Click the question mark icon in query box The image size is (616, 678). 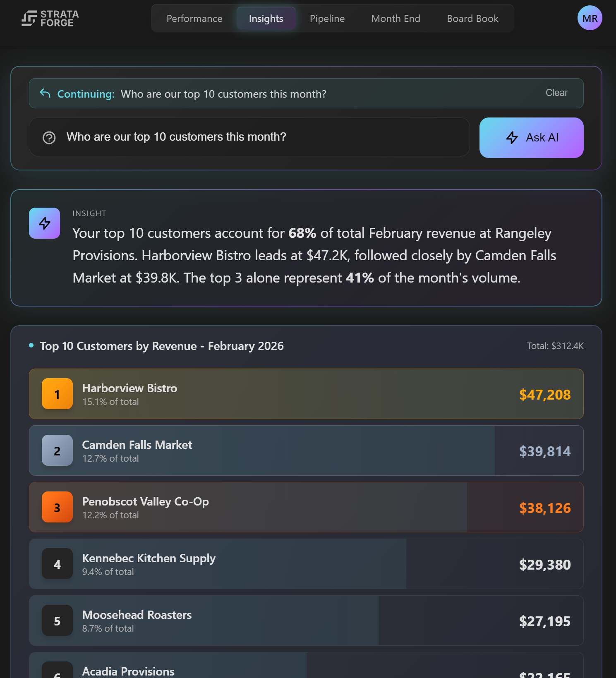click(49, 137)
